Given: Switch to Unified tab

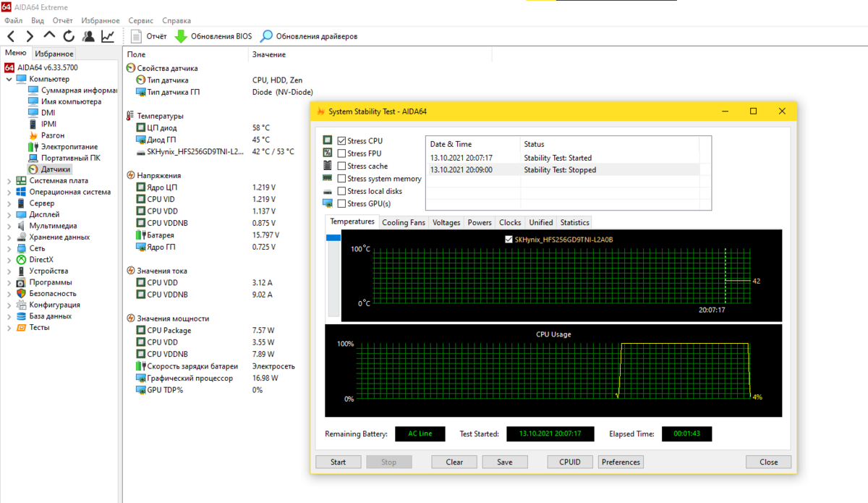Looking at the screenshot, I should (541, 222).
